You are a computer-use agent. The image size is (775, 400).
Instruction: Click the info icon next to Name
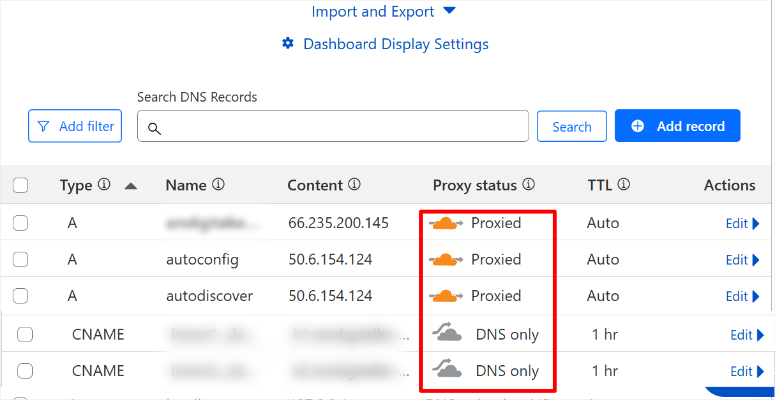pos(218,184)
